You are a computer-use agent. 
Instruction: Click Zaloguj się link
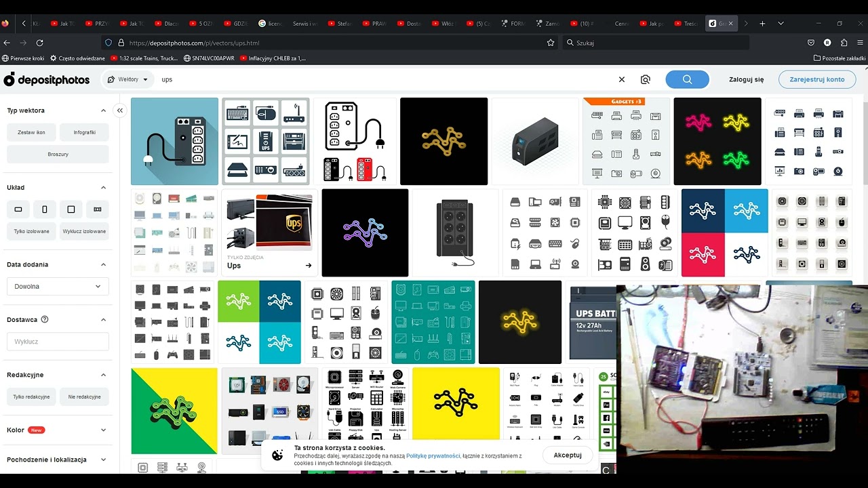(746, 79)
